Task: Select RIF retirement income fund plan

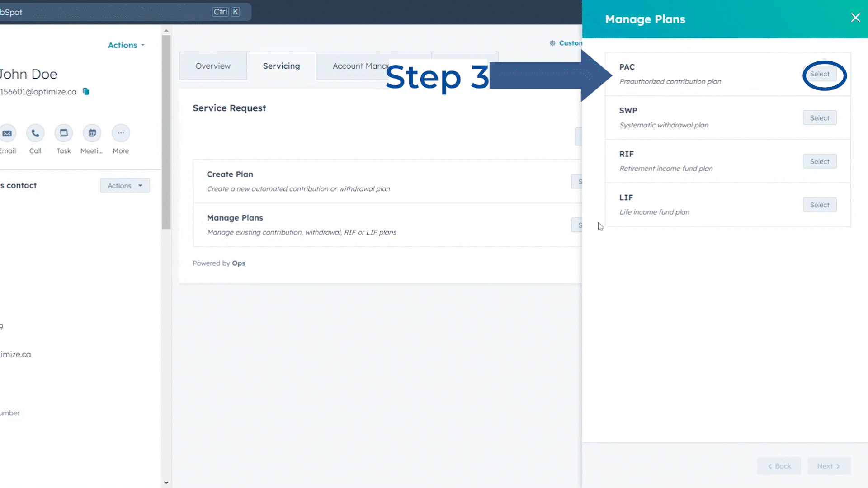Action: tap(820, 161)
